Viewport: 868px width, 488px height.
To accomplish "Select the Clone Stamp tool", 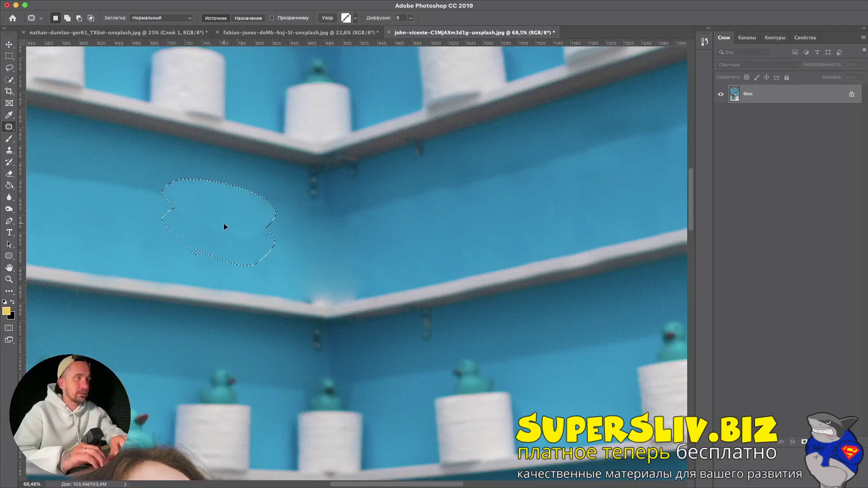I will (9, 150).
